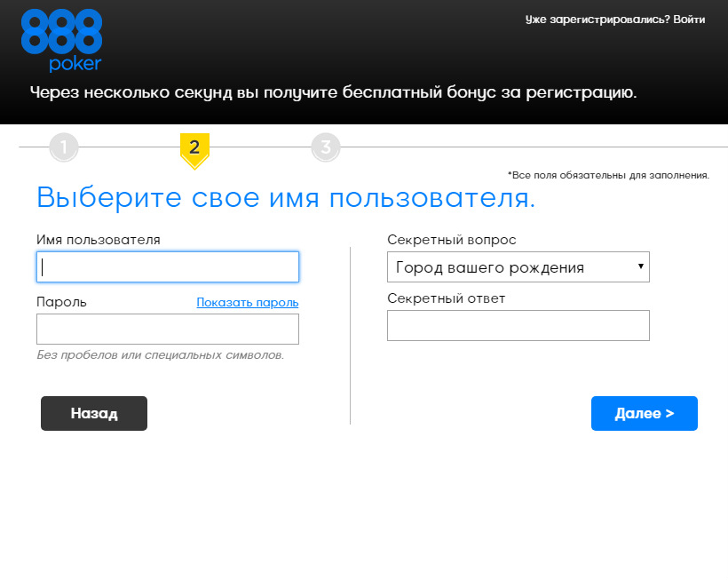Select 'Город вашего рождения' combo box

pyautogui.click(x=518, y=266)
